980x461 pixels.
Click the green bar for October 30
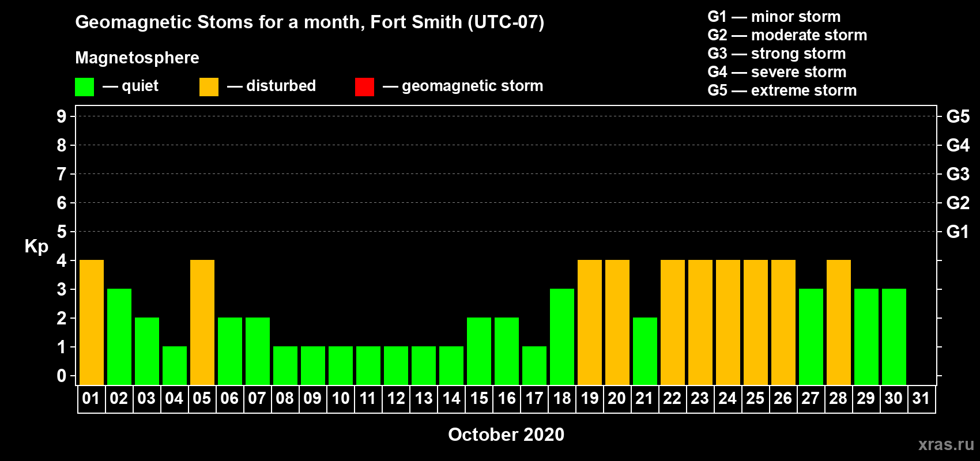894,337
